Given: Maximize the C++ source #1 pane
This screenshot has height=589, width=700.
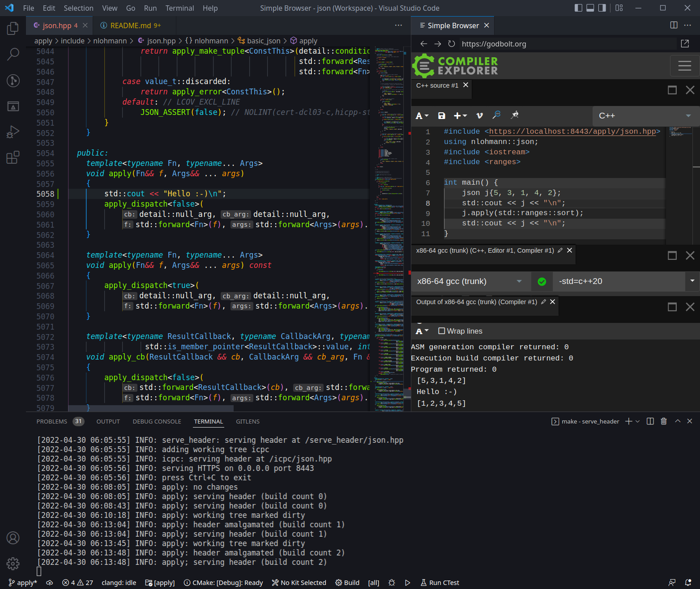Looking at the screenshot, I should pyautogui.click(x=672, y=90).
